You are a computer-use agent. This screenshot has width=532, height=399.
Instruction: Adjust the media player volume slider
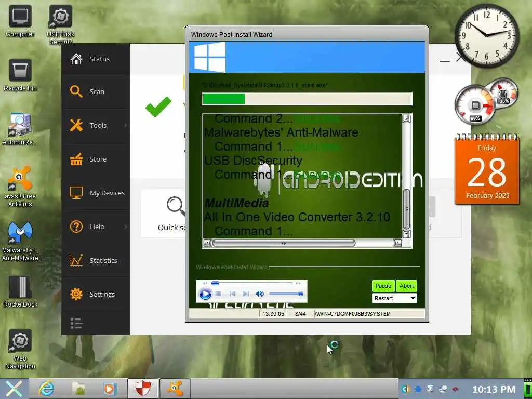tap(286, 294)
